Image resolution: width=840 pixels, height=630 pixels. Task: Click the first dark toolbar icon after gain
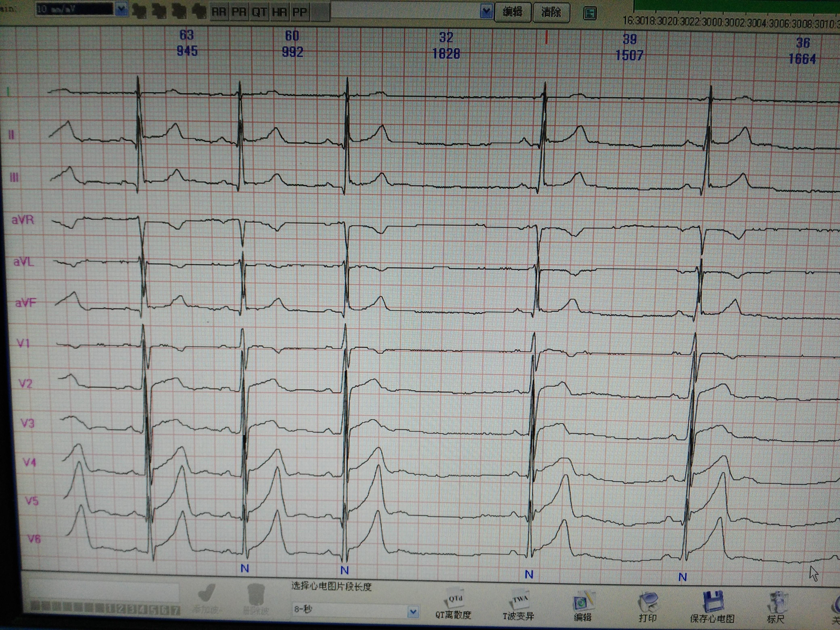tap(139, 11)
